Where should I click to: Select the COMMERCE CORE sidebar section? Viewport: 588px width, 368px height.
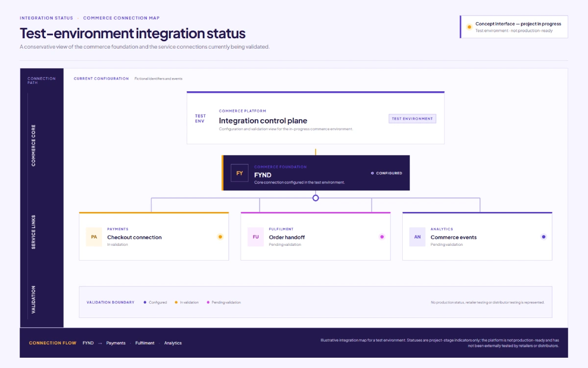tap(34, 146)
